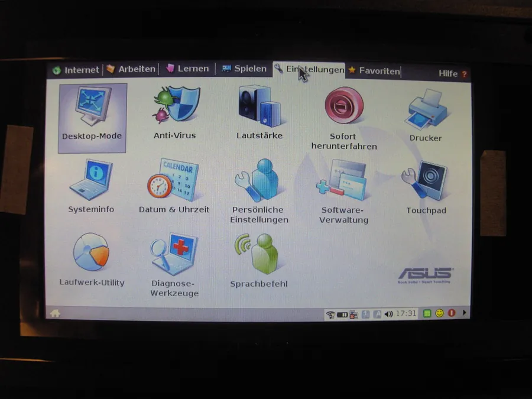This screenshot has width=532, height=399.
Task: Open Lautstärke volume settings
Action: click(259, 106)
